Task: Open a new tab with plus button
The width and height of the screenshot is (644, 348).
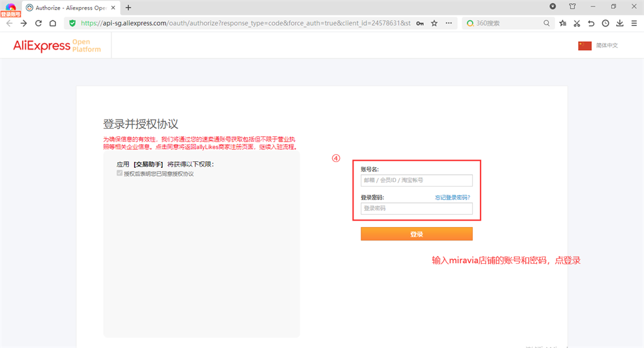Action: 128,7
